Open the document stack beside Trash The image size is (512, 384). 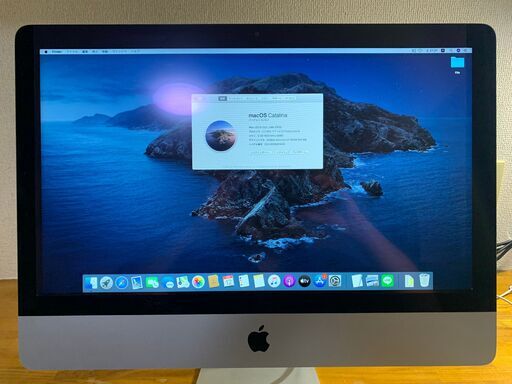tap(409, 281)
